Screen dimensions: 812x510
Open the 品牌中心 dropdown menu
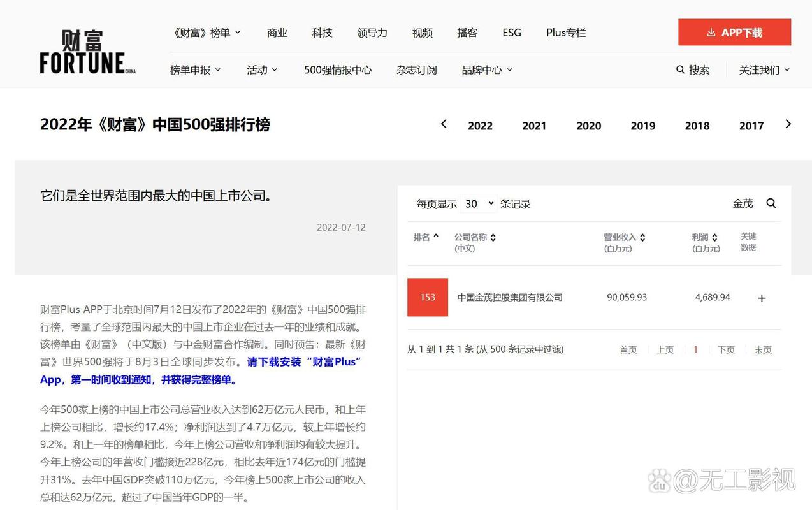[487, 69]
